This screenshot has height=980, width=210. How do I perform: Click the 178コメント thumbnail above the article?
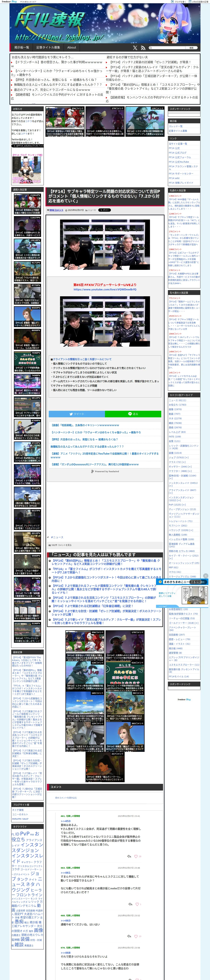(105, 121)
